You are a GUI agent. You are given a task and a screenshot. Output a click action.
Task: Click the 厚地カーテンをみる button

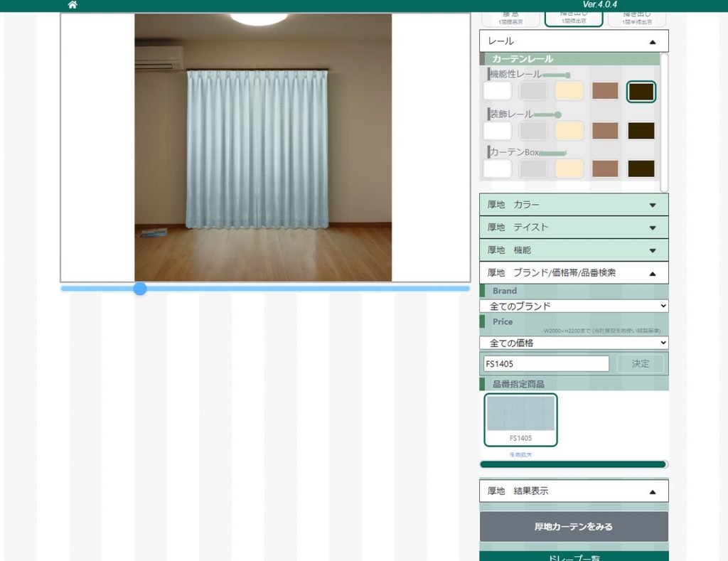(x=574, y=527)
